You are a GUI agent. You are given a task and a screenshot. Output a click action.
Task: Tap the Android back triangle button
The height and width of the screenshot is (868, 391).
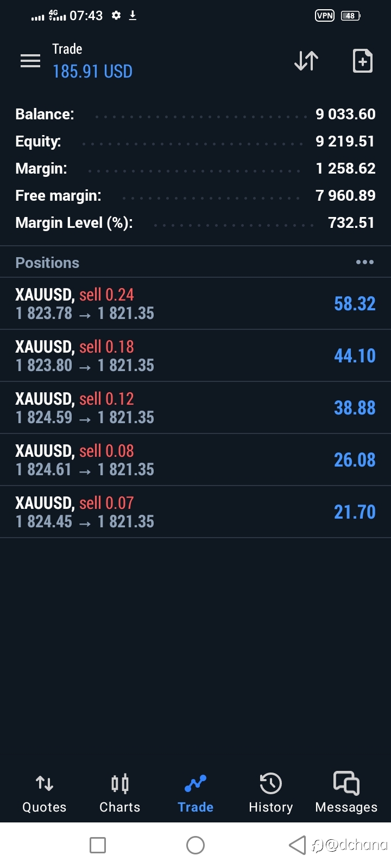[297, 845]
